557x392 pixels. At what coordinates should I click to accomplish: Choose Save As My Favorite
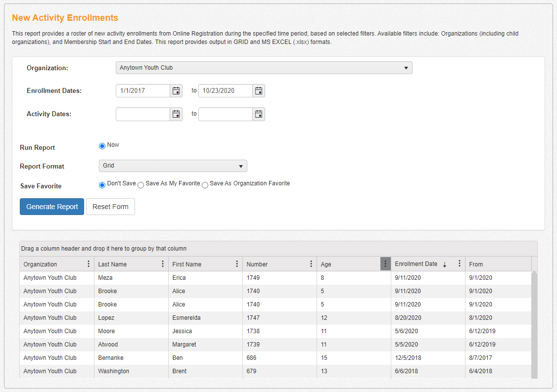[140, 185]
